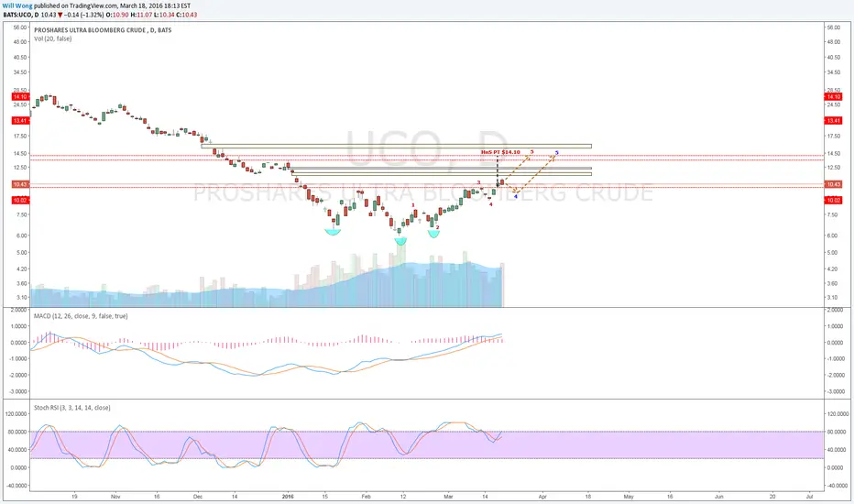This screenshot has width=854, height=504.
Task: Click the Nov date label on time axis
Action: [115, 497]
